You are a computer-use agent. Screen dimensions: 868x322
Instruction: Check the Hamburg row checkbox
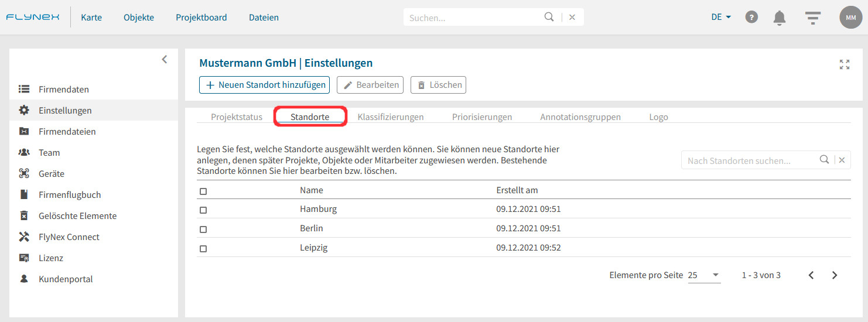[x=203, y=210]
